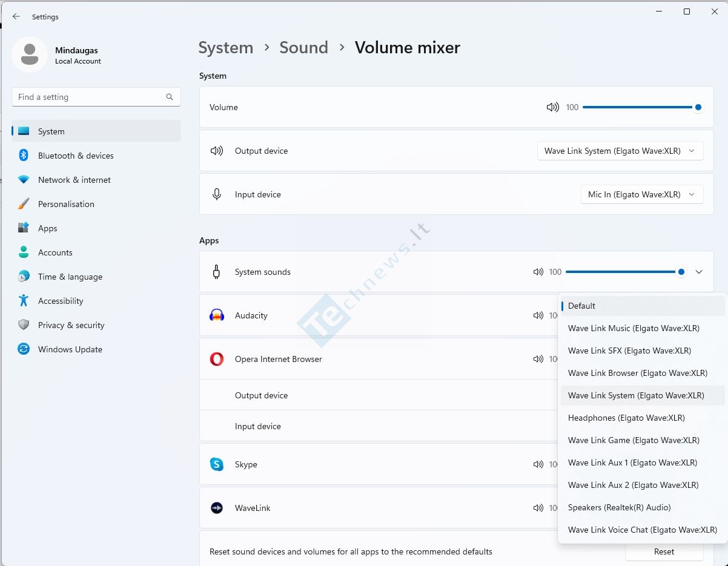Open Bluetooth & devices settings

point(96,156)
